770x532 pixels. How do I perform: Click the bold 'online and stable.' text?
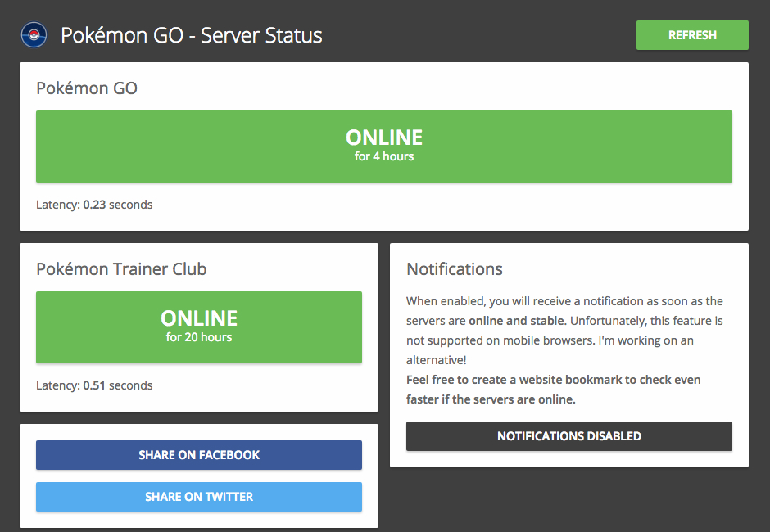(x=518, y=321)
